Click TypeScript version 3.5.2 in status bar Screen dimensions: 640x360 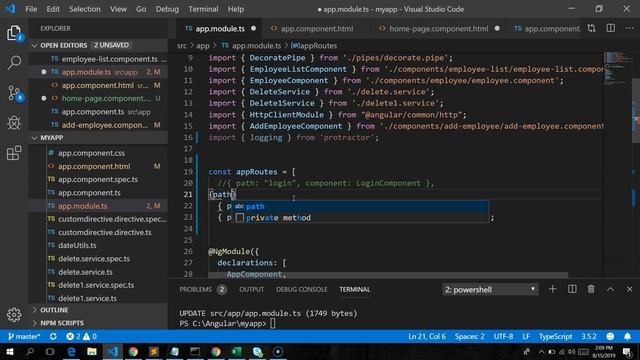pyautogui.click(x=589, y=336)
